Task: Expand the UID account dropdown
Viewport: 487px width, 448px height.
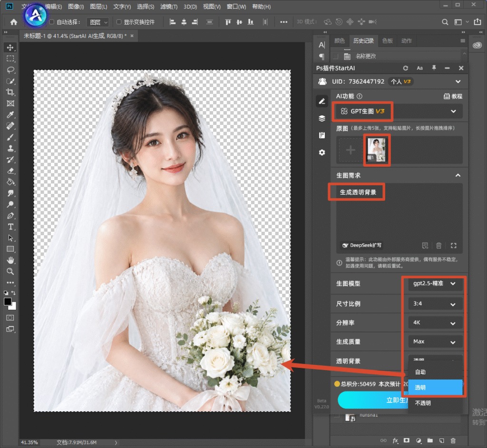Action: tap(458, 82)
